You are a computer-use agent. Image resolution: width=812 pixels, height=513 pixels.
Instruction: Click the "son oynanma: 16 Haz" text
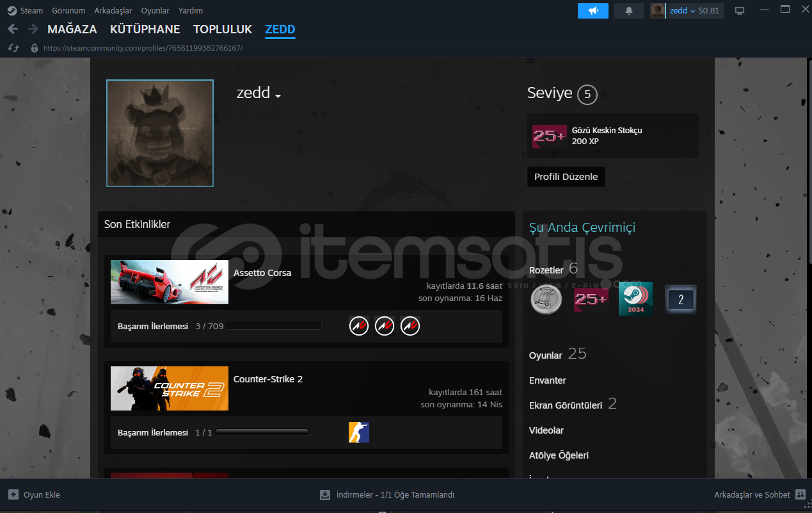[x=460, y=298]
